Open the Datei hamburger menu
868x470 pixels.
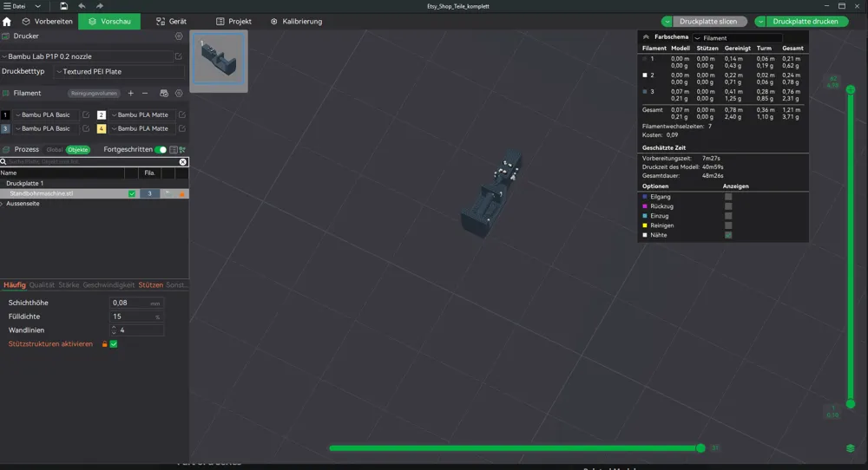[15, 6]
